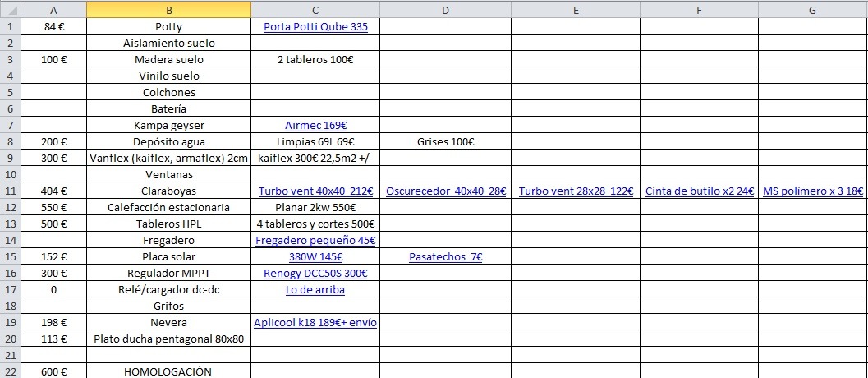Select column C header
The image size is (868, 378).
coord(315,9)
